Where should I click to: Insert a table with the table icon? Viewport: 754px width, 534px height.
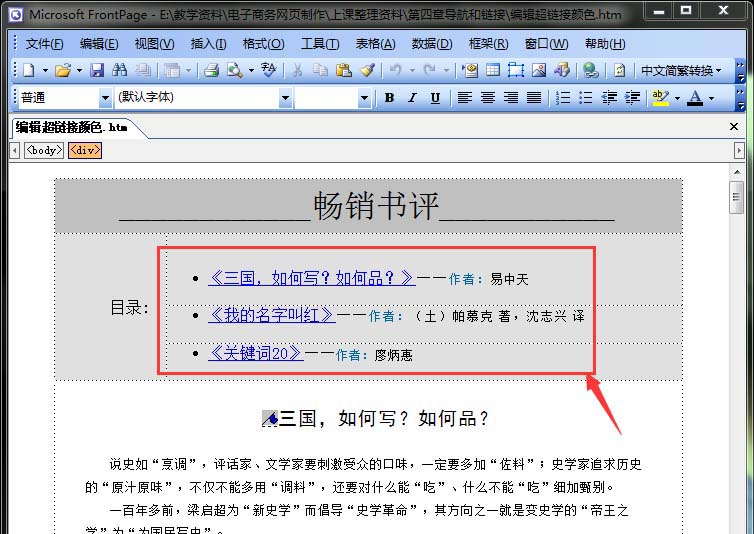point(493,71)
